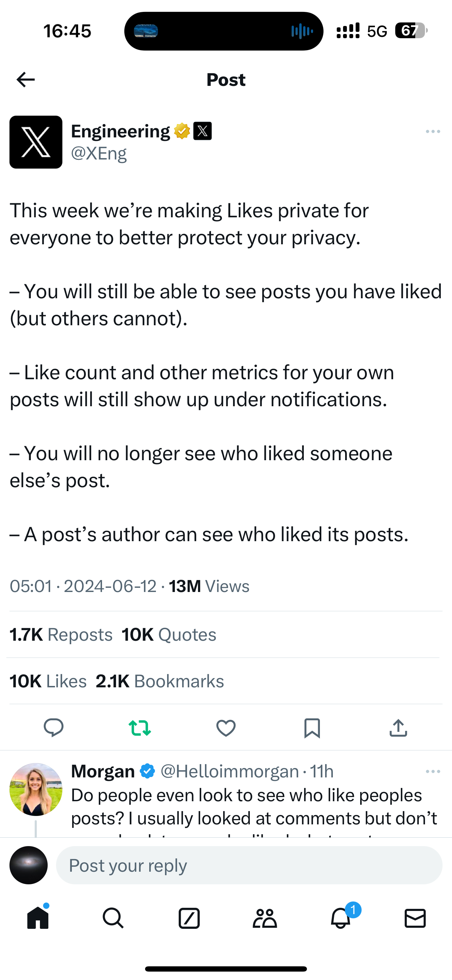Tap the share icon
452x980 pixels.
pos(398,728)
